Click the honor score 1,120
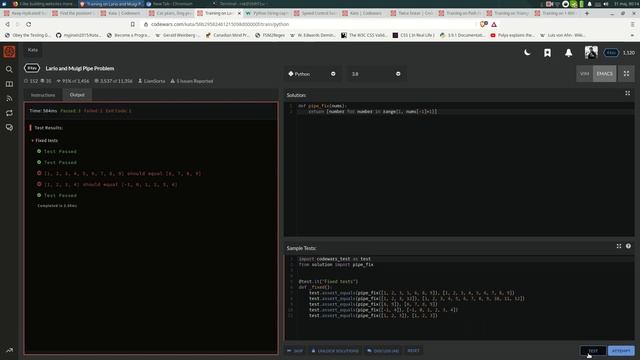The height and width of the screenshot is (360, 640). pos(629,53)
